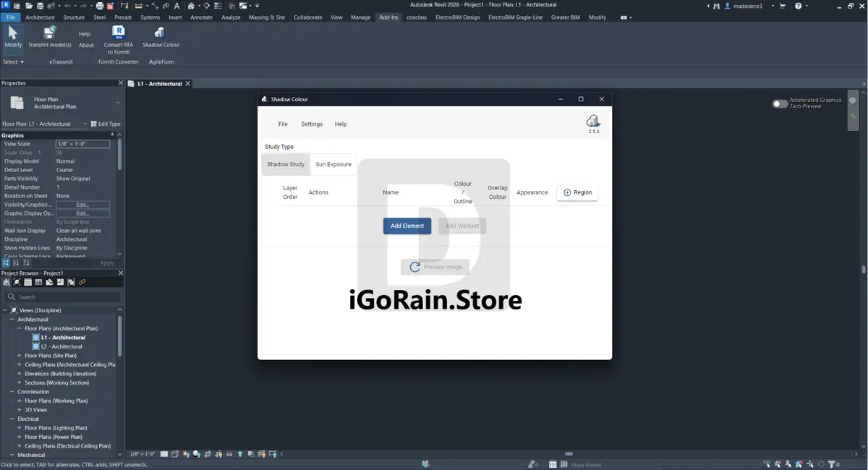Click the filter funnel icon in status bar
Image resolution: width=868 pixels, height=470 pixels.
click(x=832, y=464)
